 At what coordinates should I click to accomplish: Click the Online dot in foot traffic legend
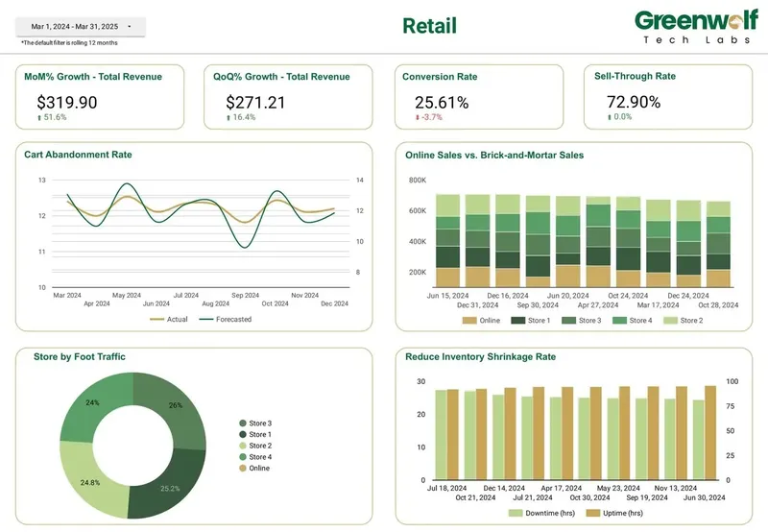pos(243,469)
